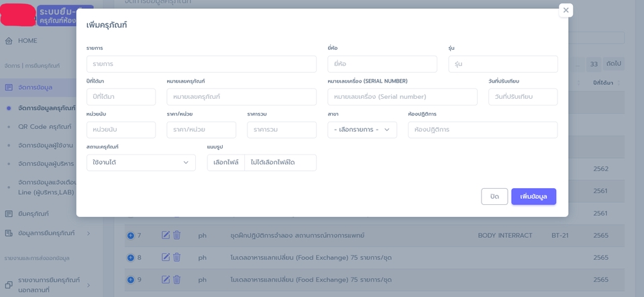
Task: Expand row 7 plus icon
Action: click(x=131, y=236)
